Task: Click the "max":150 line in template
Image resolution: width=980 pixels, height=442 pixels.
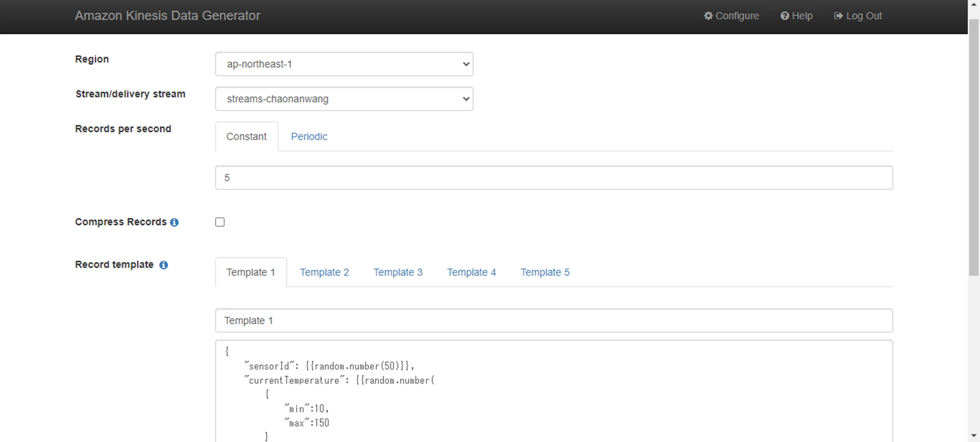Action: coord(306,423)
